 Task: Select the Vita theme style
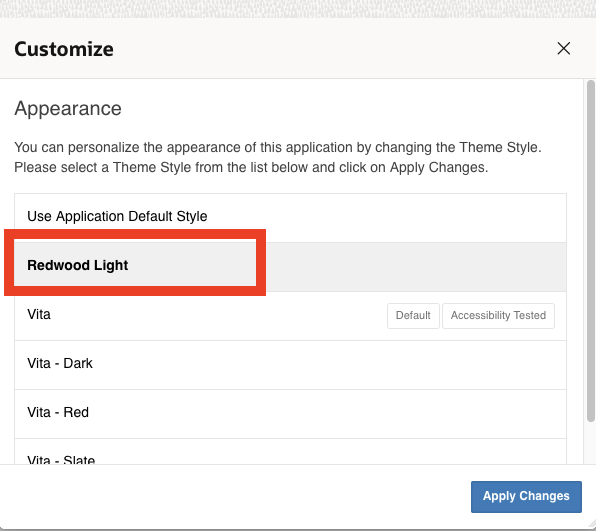pyautogui.click(x=290, y=316)
